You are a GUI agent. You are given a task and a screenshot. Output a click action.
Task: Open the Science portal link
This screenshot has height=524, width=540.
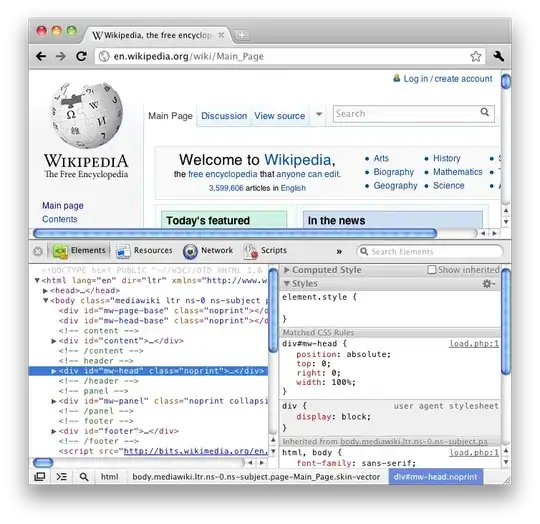(x=449, y=186)
